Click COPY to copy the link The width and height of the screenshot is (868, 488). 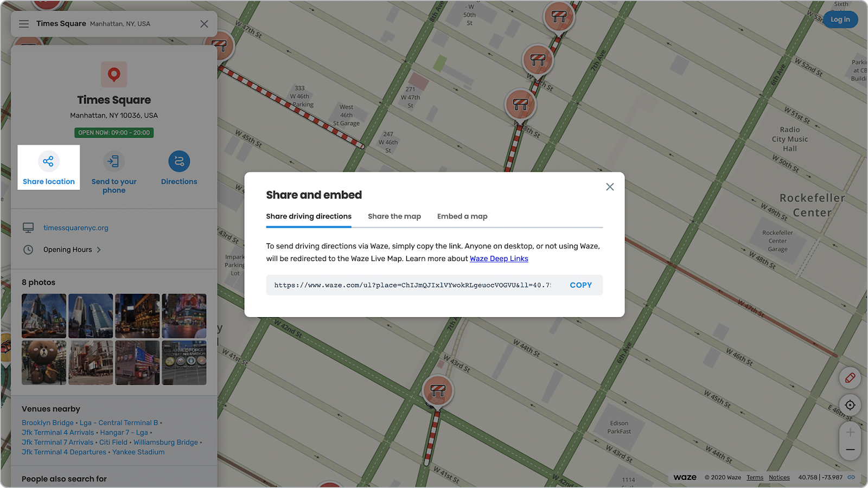tap(580, 285)
